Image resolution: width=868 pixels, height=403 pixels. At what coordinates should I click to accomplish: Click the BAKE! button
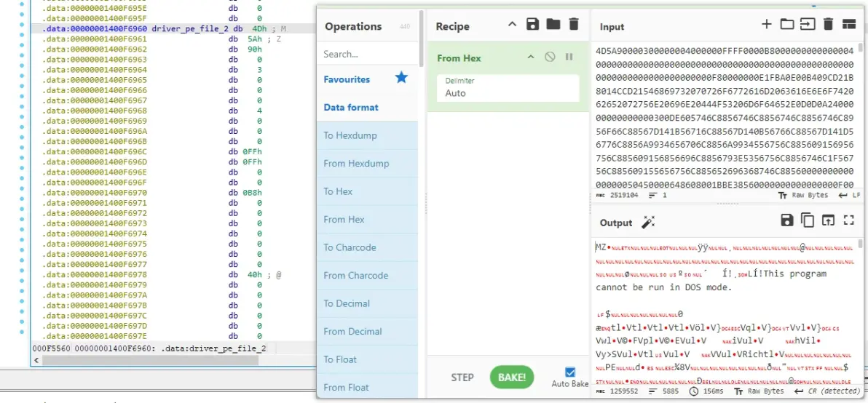(512, 378)
